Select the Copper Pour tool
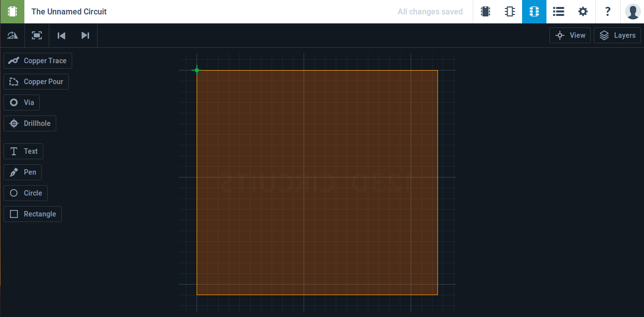 36,82
